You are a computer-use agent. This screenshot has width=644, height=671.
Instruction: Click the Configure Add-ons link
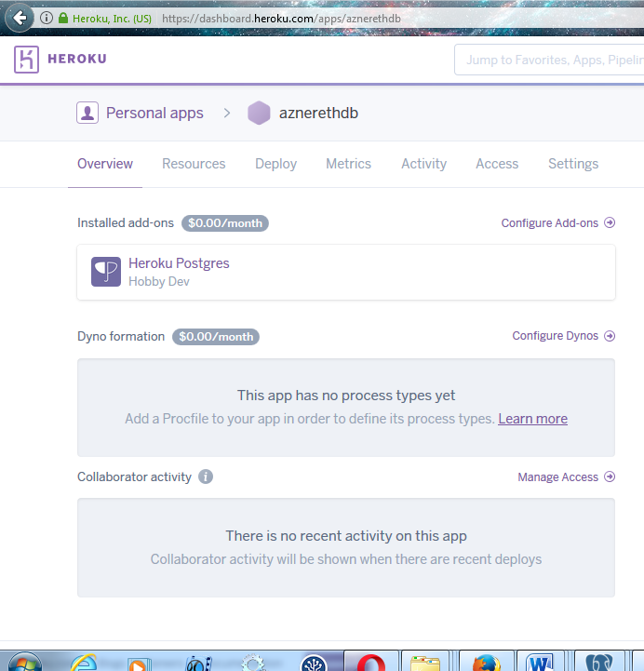[x=549, y=223]
